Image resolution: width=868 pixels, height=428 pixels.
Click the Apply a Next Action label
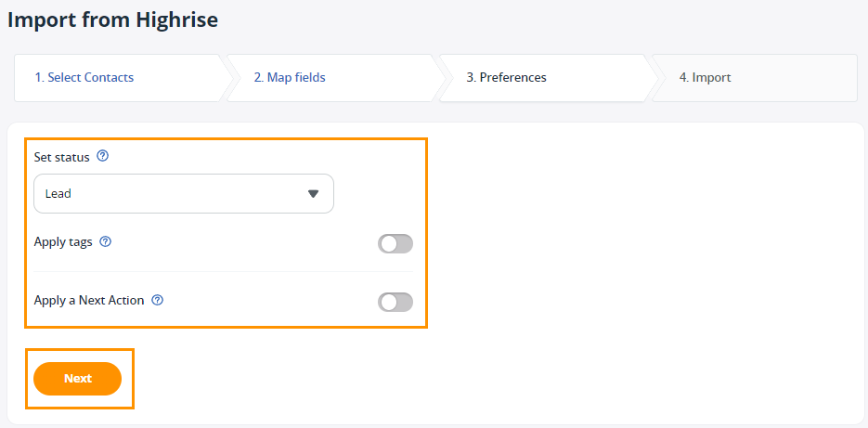(89, 300)
